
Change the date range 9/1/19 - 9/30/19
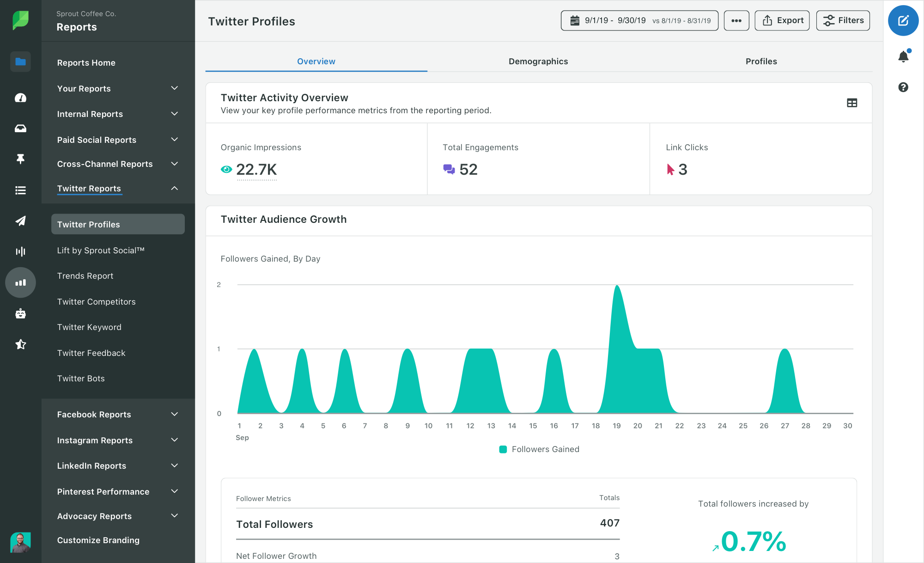[639, 20]
